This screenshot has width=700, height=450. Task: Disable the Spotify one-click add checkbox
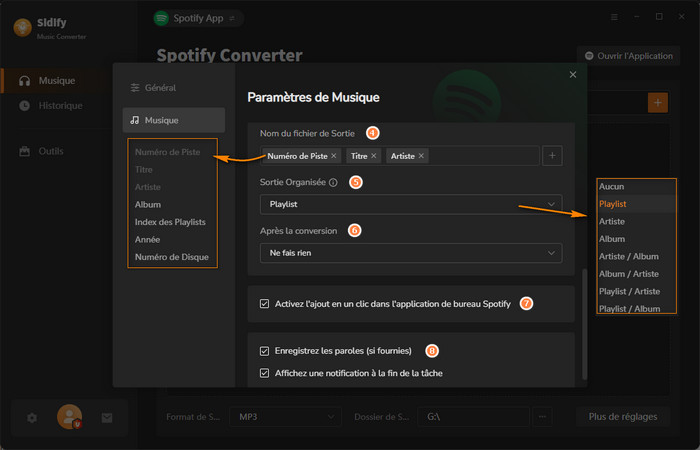click(264, 303)
